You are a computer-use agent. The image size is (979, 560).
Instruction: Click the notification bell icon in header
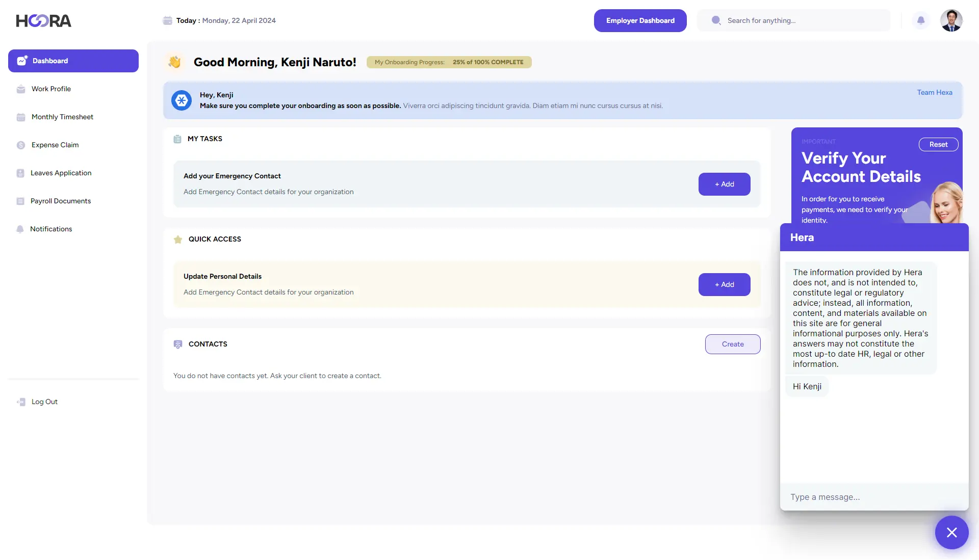pyautogui.click(x=920, y=20)
